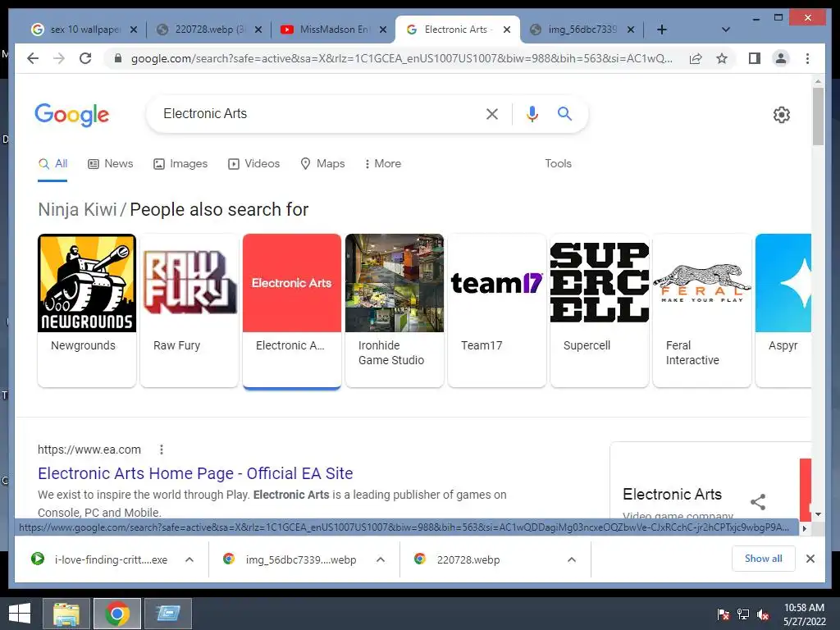
Task: Select the Raw Fury card
Action: 189,309
